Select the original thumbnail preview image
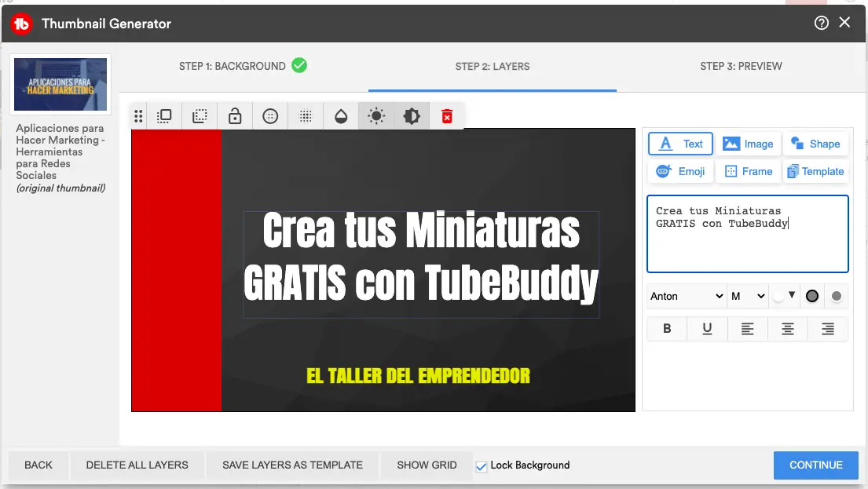This screenshot has width=868, height=489. point(60,84)
